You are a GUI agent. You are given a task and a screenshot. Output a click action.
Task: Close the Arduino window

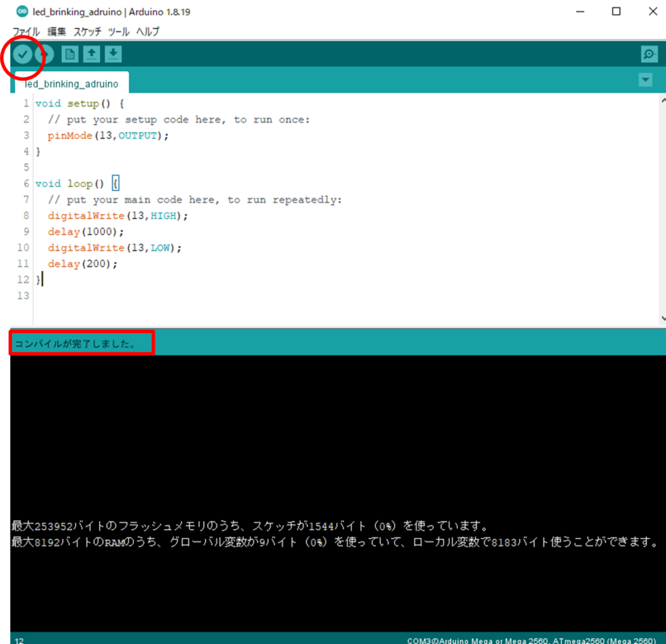pyautogui.click(x=653, y=12)
